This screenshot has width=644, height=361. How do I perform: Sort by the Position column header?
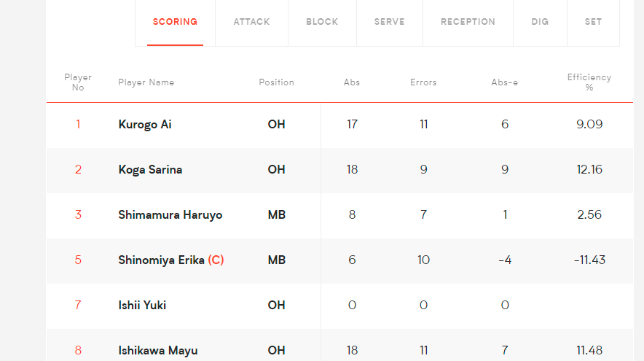click(x=276, y=82)
